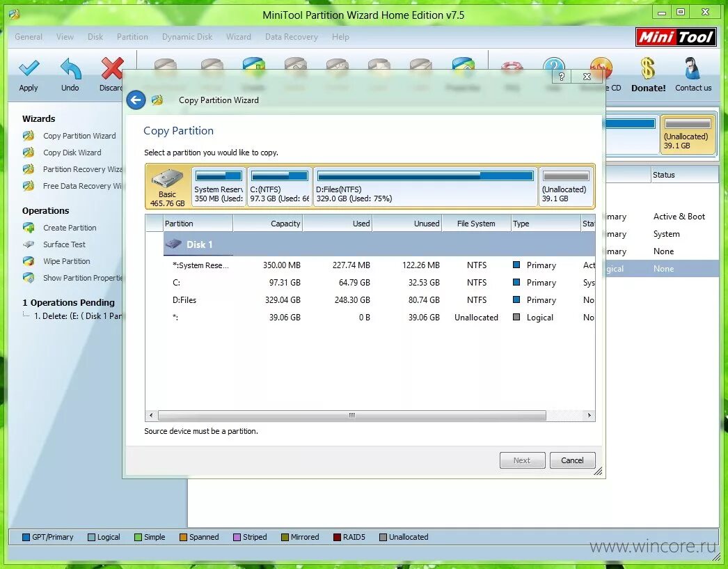Click the Next button
Image resolution: width=728 pixels, height=569 pixels.
pyautogui.click(x=522, y=460)
